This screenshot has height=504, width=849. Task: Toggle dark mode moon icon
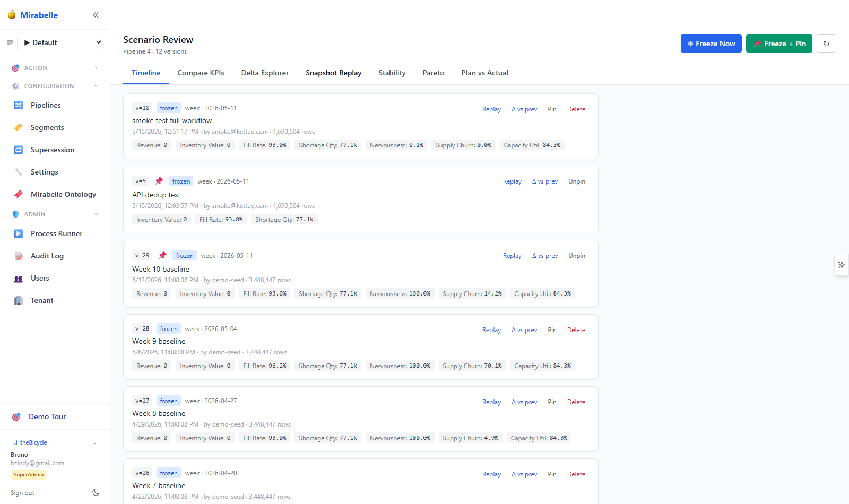[x=96, y=493]
